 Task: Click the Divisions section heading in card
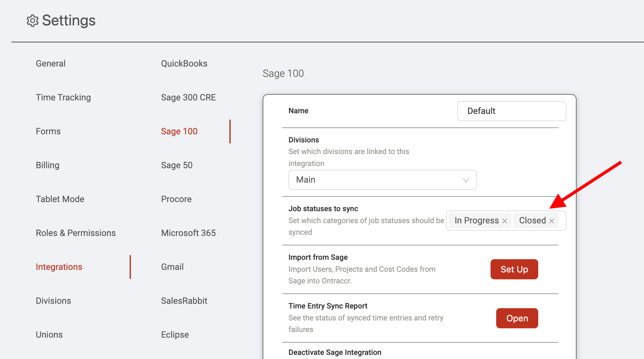click(x=303, y=140)
